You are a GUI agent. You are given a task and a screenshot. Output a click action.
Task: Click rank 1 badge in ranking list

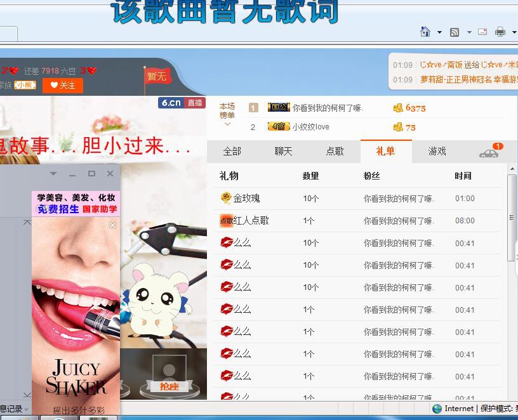click(x=253, y=108)
